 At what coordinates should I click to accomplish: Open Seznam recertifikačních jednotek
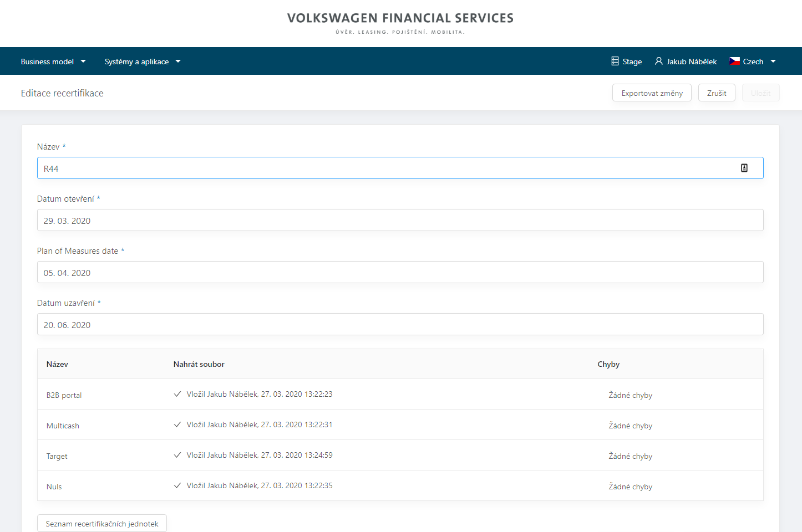point(101,523)
